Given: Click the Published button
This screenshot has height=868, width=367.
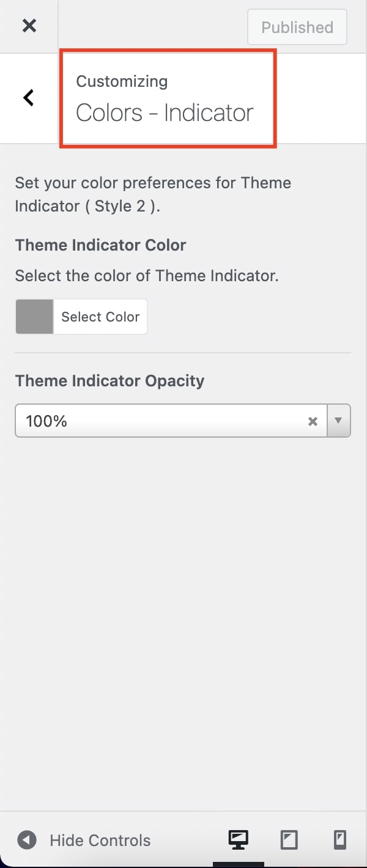Looking at the screenshot, I should 297,28.
